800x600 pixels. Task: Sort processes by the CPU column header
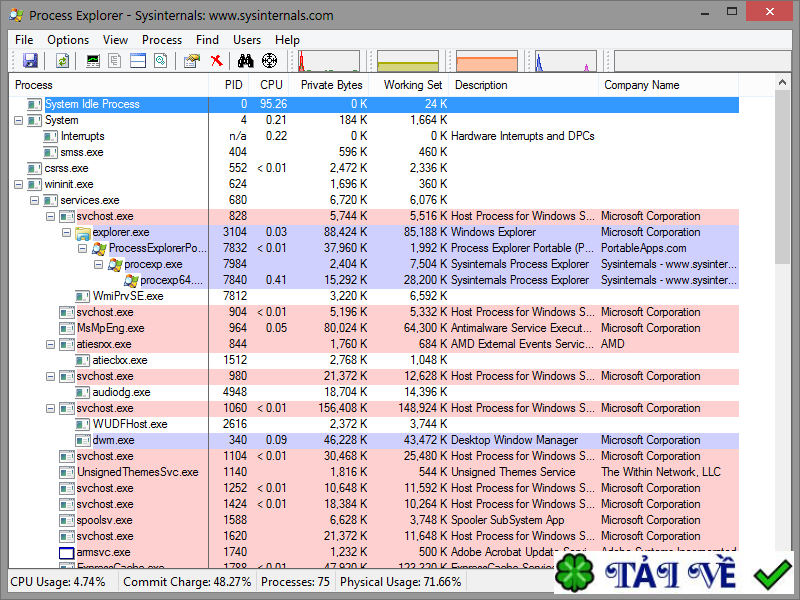pos(271,85)
